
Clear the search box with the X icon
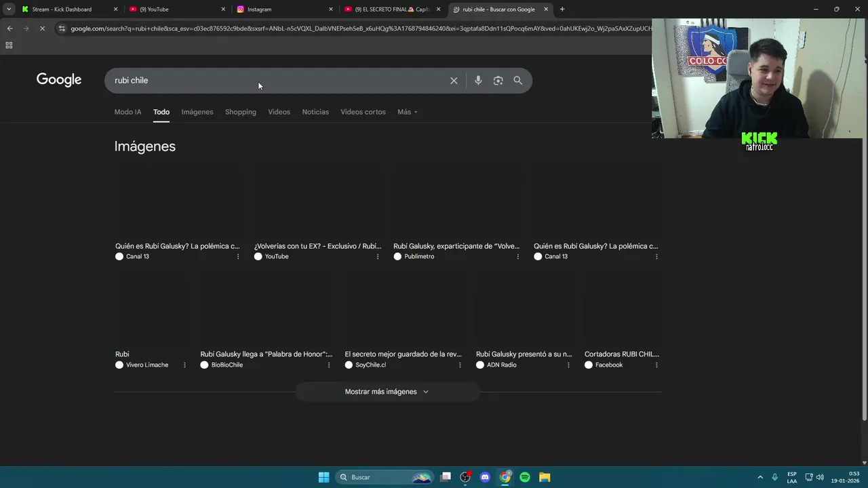pos(454,81)
